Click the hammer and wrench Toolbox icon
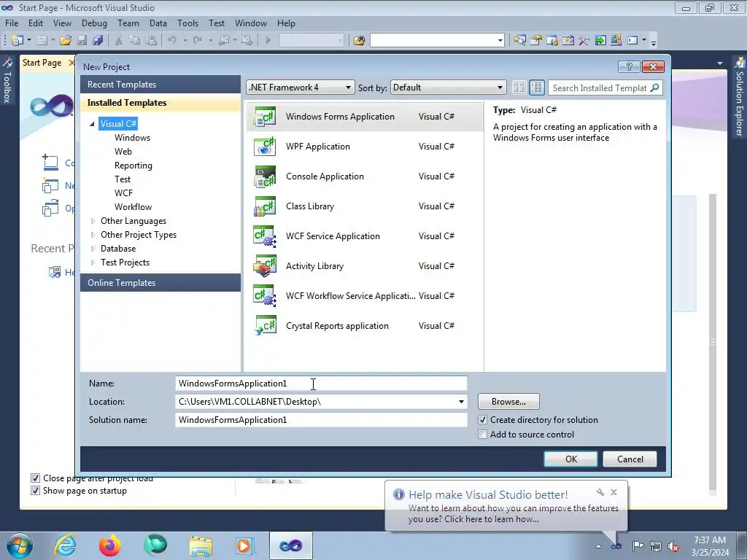 tap(584, 41)
